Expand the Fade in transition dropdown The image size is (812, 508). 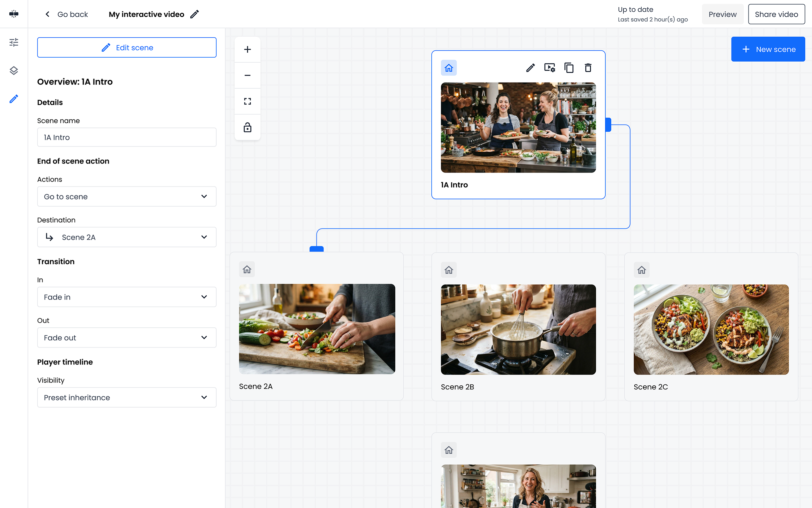click(x=127, y=297)
